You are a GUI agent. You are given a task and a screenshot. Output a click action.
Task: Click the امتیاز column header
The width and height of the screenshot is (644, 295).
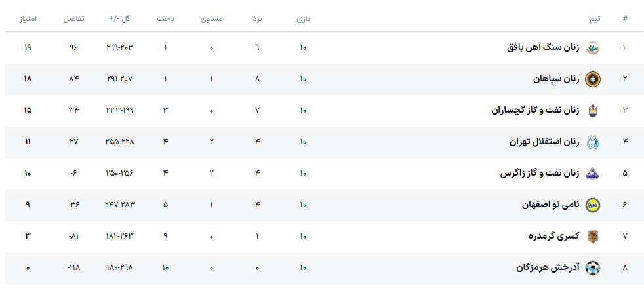tap(28, 18)
